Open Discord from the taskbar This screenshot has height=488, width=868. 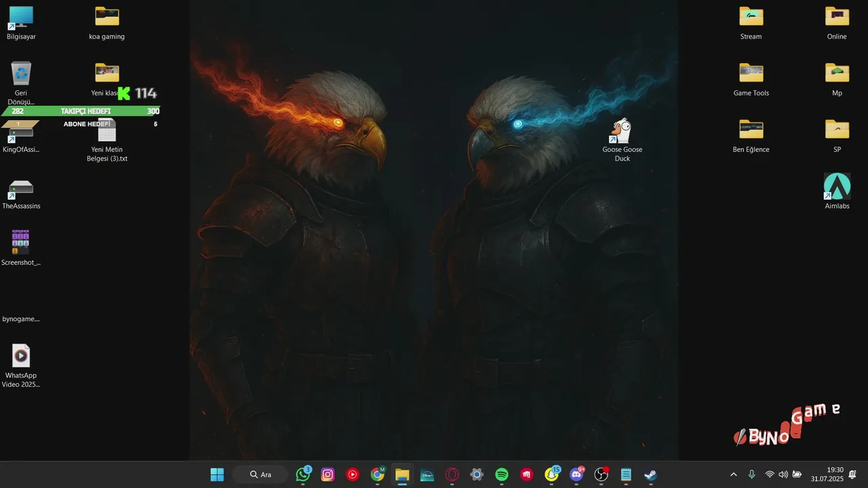click(576, 474)
